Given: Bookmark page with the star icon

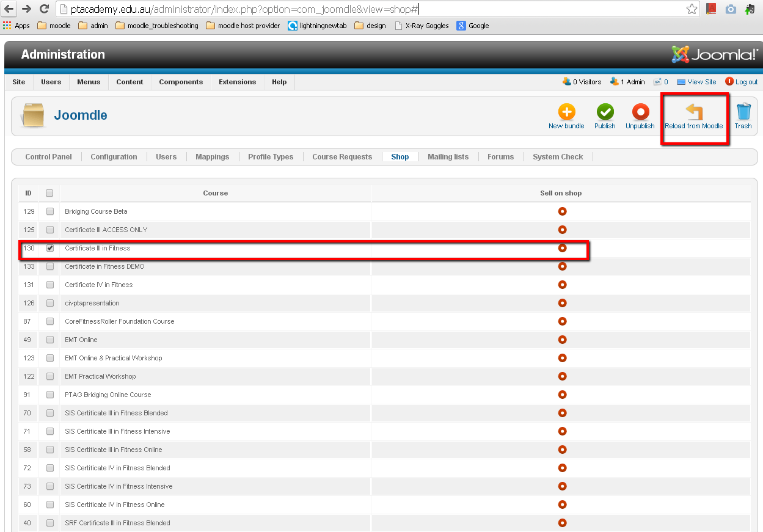Looking at the screenshot, I should coord(692,9).
